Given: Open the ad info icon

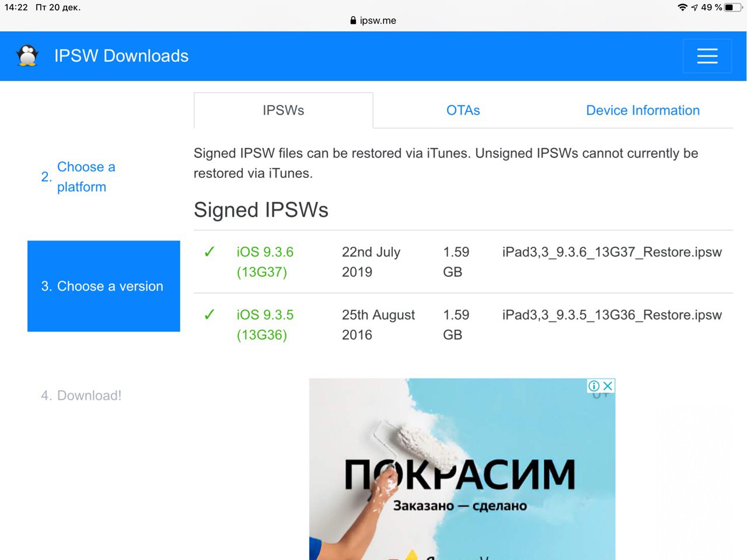Looking at the screenshot, I should (x=594, y=386).
